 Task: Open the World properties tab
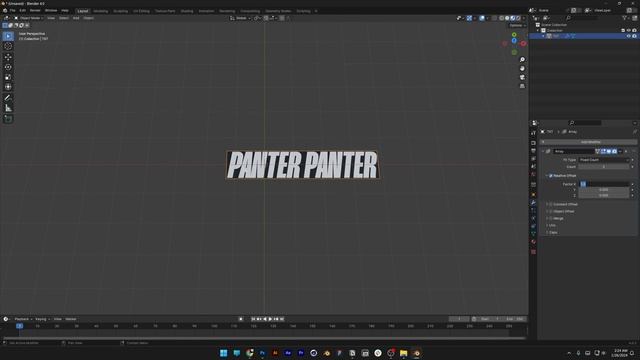coord(533,174)
